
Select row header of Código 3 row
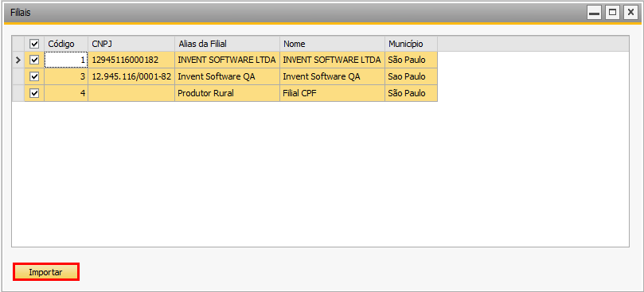point(18,76)
